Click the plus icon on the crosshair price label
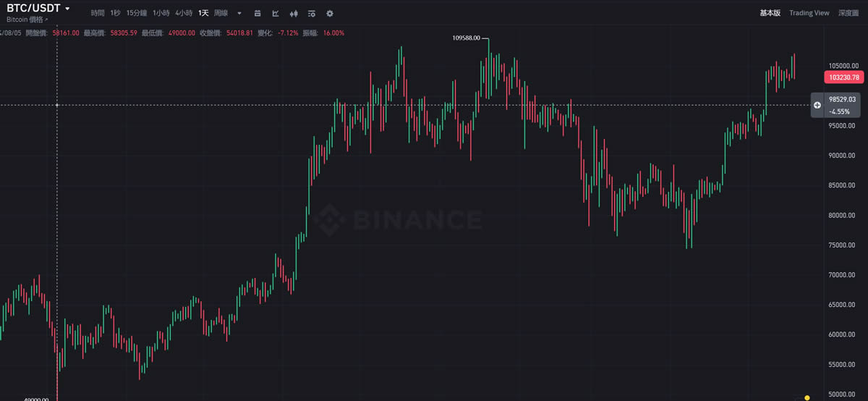868x401 pixels. coord(817,105)
